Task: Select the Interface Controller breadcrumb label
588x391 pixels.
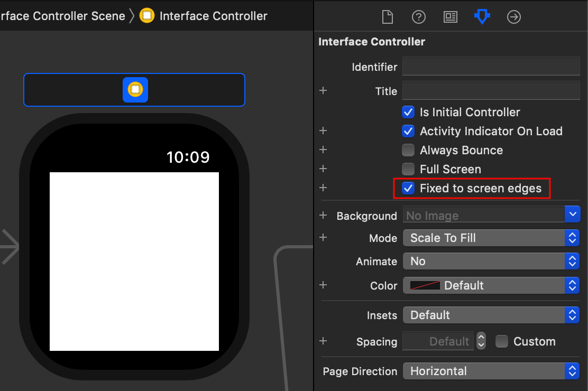Action: pos(214,16)
